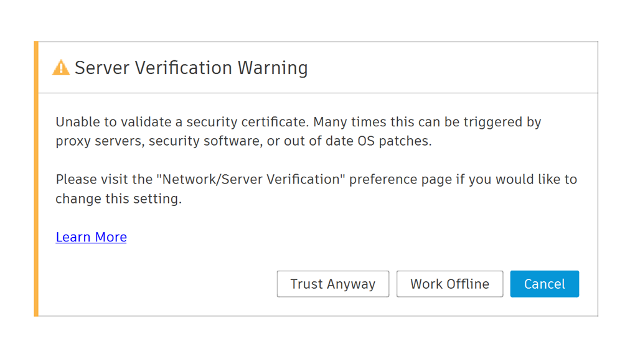Click the orange warning triangle icon

tap(61, 67)
